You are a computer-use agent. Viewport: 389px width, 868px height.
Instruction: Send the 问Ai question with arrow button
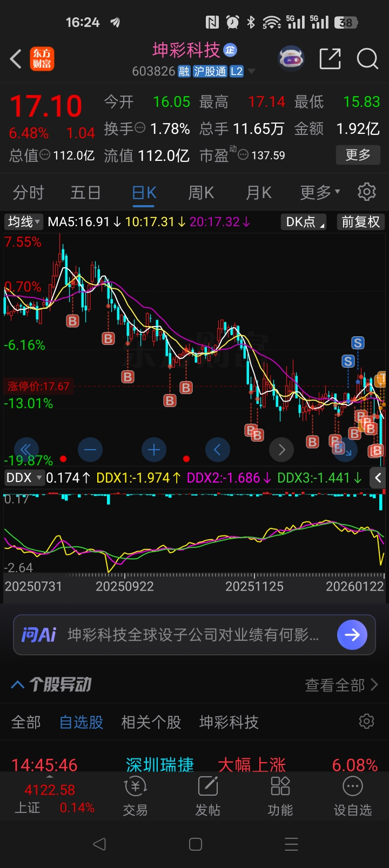352,634
